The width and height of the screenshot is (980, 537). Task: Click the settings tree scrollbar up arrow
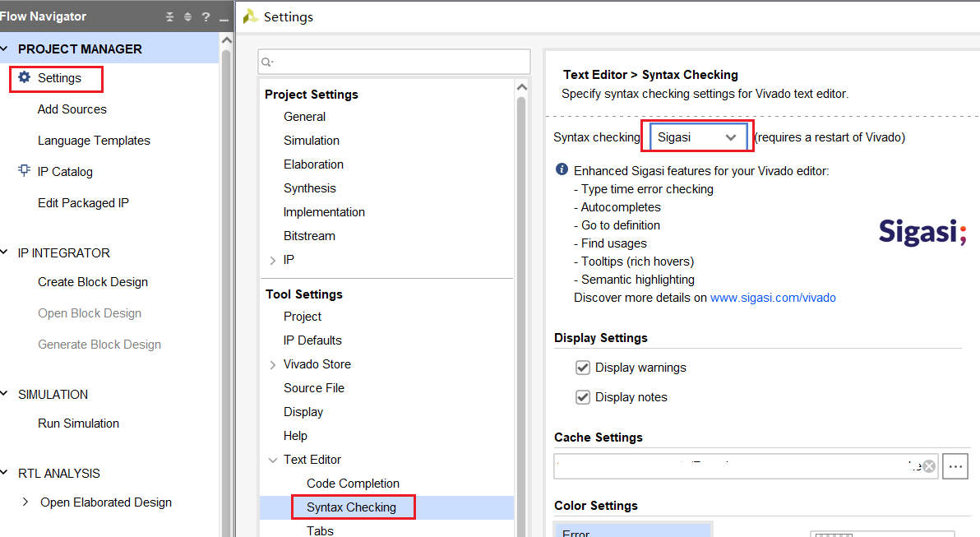(522, 87)
